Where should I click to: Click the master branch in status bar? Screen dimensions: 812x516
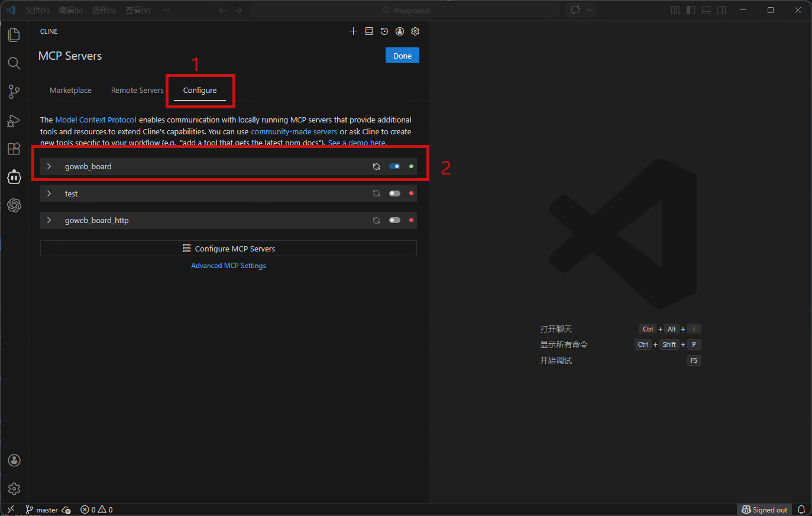41,509
